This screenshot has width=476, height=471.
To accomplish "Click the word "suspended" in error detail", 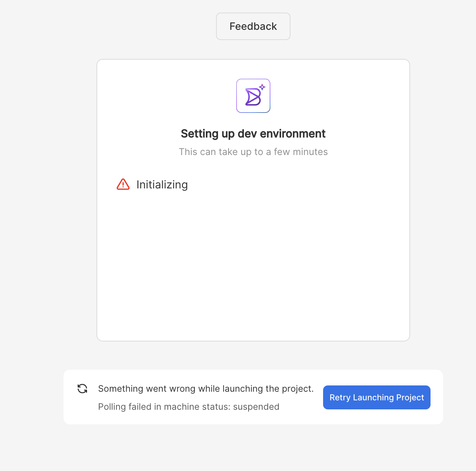I will (256, 407).
